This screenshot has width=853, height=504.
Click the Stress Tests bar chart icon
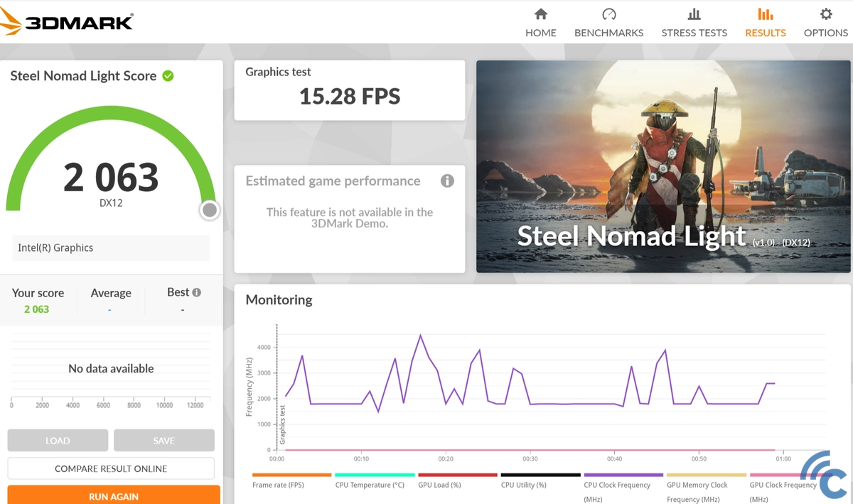click(x=694, y=14)
